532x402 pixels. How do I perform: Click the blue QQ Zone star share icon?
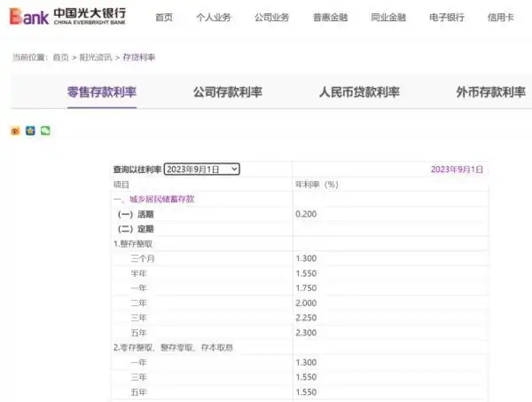[x=30, y=130]
